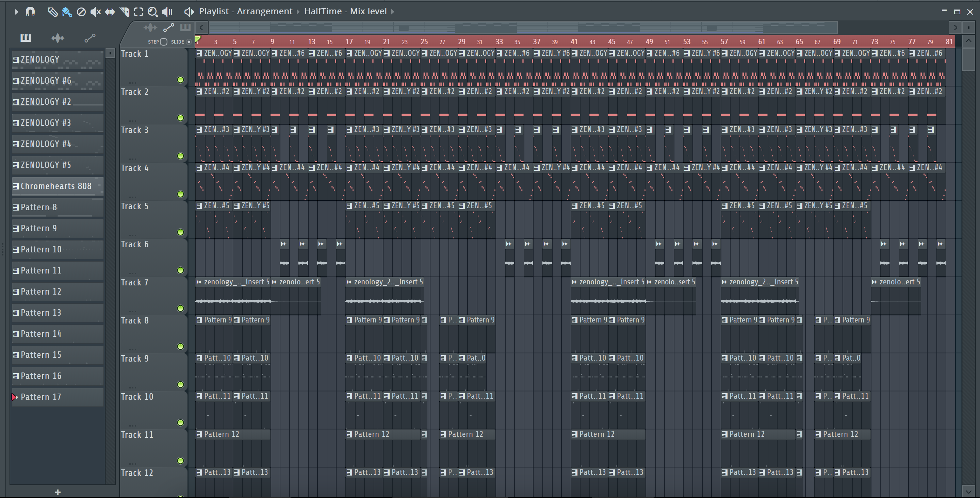
Task: Select the Playback speaker tool
Action: click(167, 12)
